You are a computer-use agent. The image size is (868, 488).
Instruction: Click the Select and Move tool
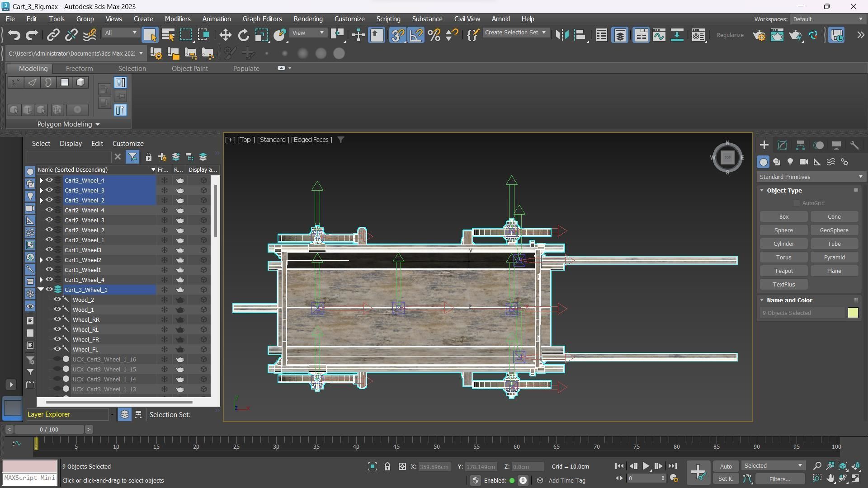[x=225, y=35]
